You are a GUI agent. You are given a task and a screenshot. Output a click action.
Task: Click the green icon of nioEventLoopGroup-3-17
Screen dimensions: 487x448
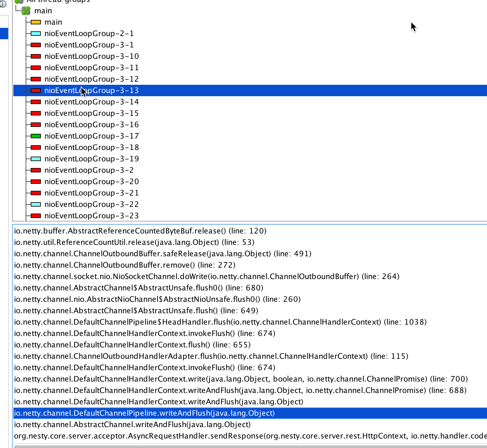[x=36, y=136]
